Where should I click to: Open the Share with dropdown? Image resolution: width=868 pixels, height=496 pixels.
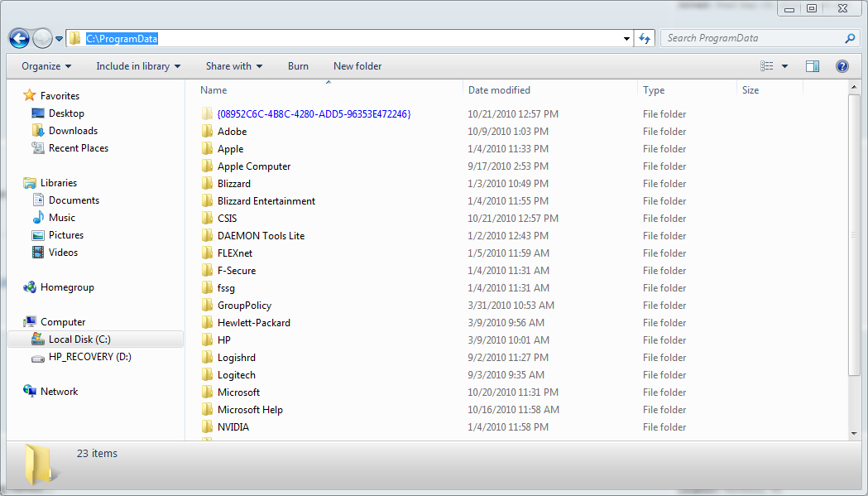[x=234, y=66]
